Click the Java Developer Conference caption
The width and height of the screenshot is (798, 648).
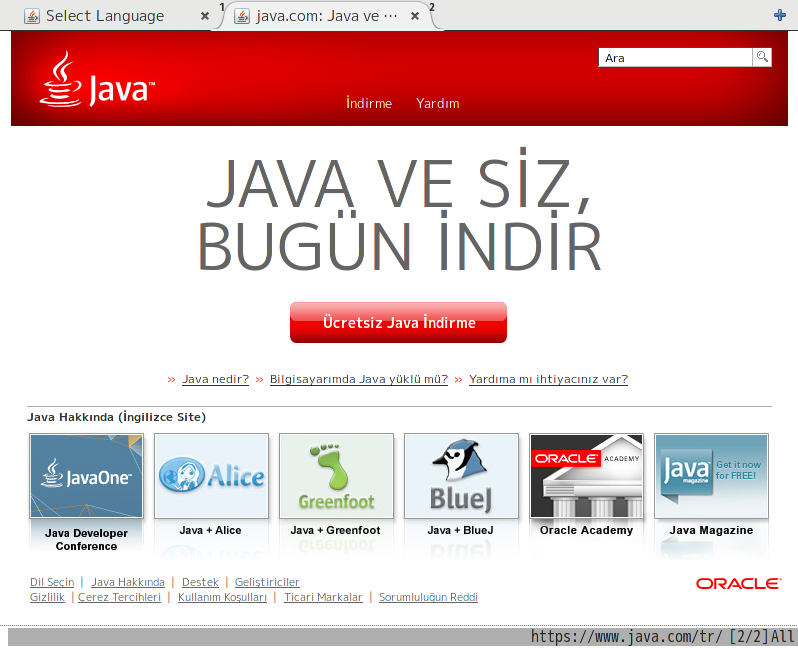(87, 540)
